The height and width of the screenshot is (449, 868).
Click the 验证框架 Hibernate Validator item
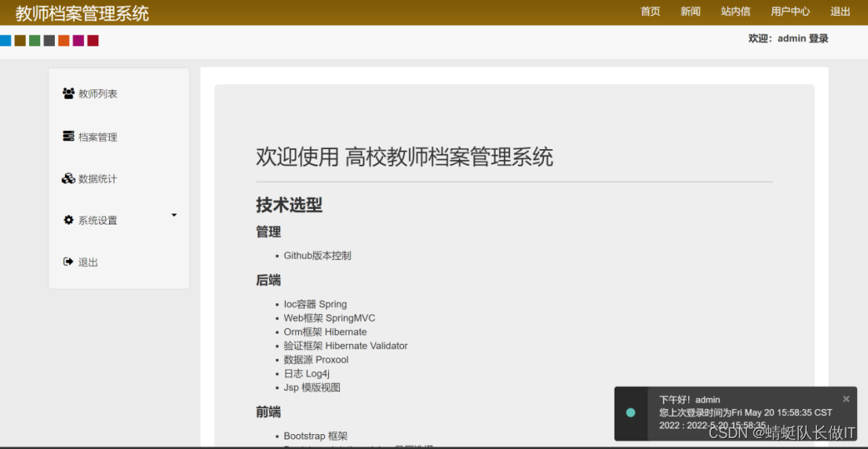click(346, 345)
